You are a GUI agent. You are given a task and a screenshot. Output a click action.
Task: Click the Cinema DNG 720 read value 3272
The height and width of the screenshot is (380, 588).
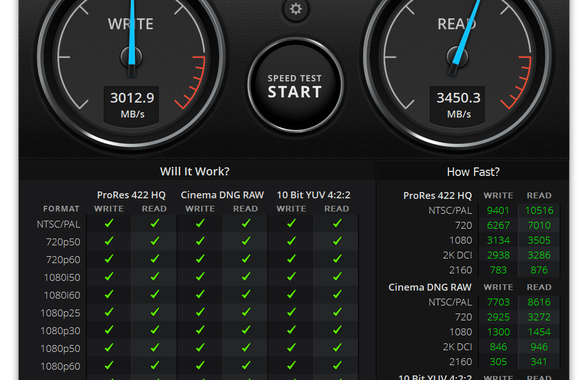tap(539, 317)
